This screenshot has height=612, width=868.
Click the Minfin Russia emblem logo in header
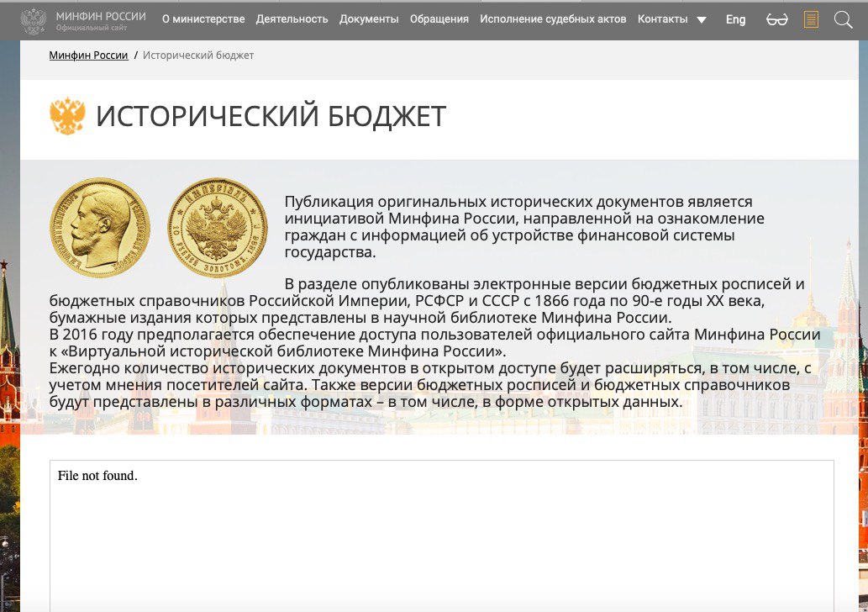[34, 21]
